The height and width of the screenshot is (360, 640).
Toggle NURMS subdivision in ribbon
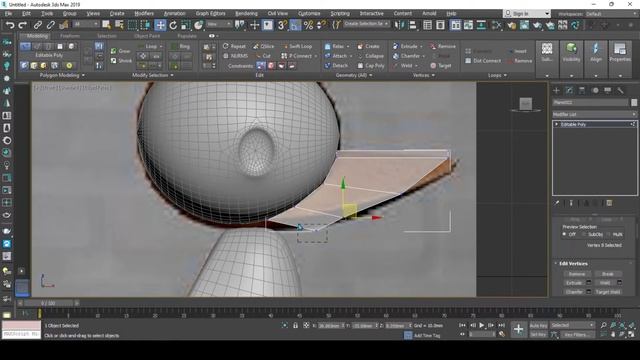tap(236, 56)
